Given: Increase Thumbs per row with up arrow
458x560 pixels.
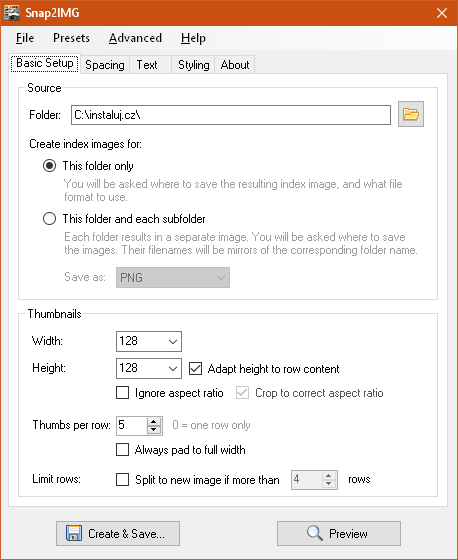Looking at the screenshot, I should tap(154, 421).
